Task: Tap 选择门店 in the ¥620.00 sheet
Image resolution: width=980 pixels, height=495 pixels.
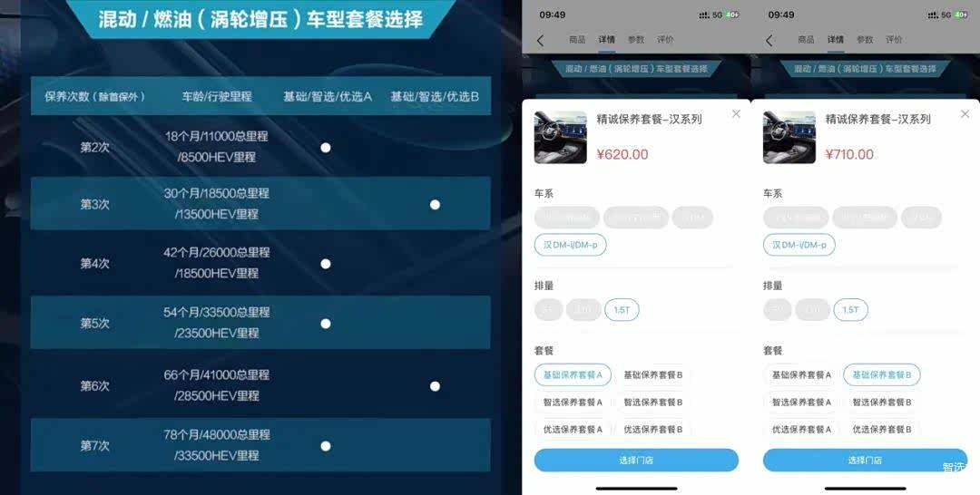Action: [636, 460]
